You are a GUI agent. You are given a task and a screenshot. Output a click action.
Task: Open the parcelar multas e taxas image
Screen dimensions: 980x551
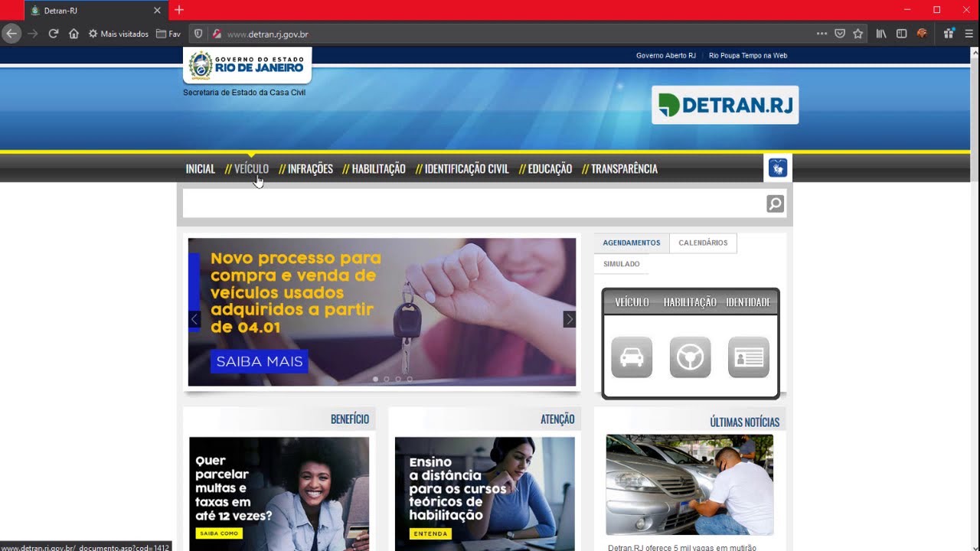[x=279, y=494]
